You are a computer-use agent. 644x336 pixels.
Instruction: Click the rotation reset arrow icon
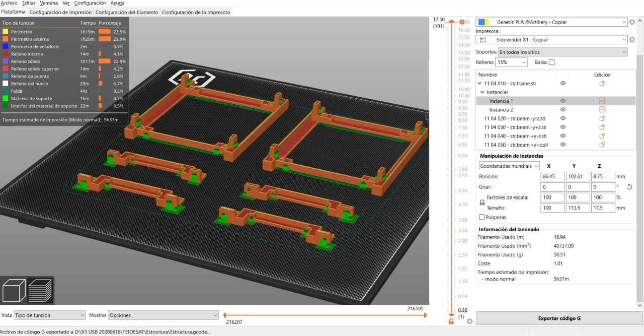coord(629,187)
